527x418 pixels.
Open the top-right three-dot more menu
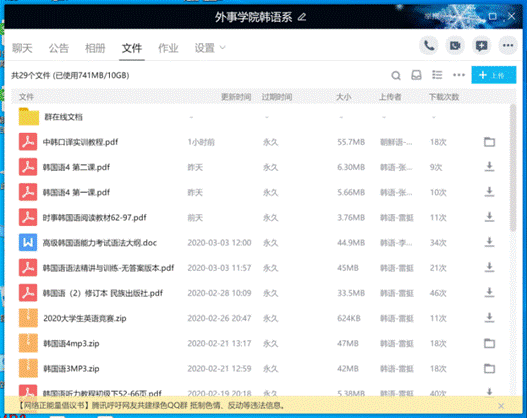tap(508, 45)
